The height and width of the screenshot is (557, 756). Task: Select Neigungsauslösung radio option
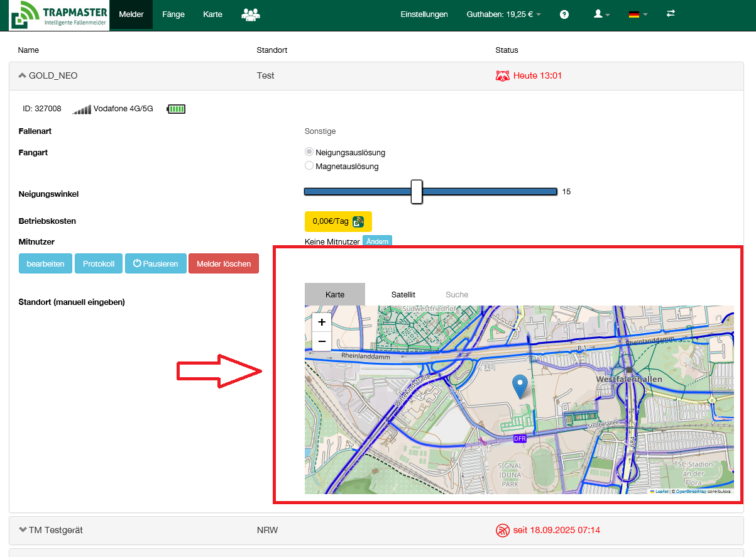309,152
